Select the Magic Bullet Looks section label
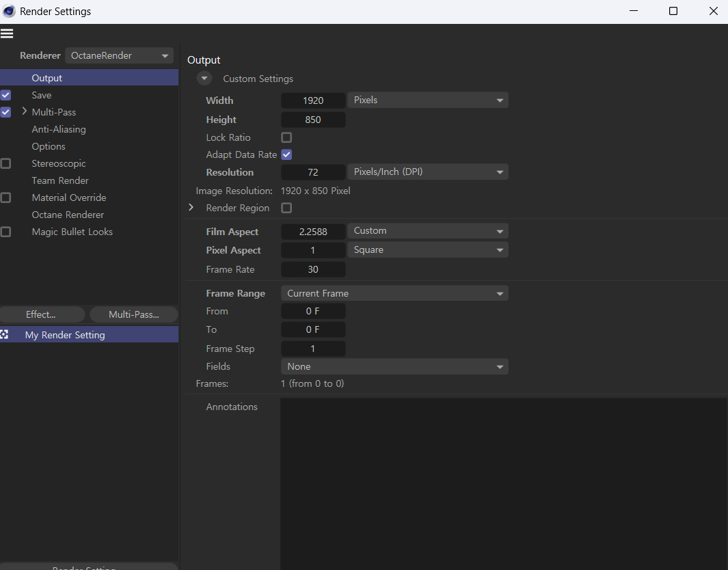This screenshot has width=728, height=570. pyautogui.click(x=72, y=232)
